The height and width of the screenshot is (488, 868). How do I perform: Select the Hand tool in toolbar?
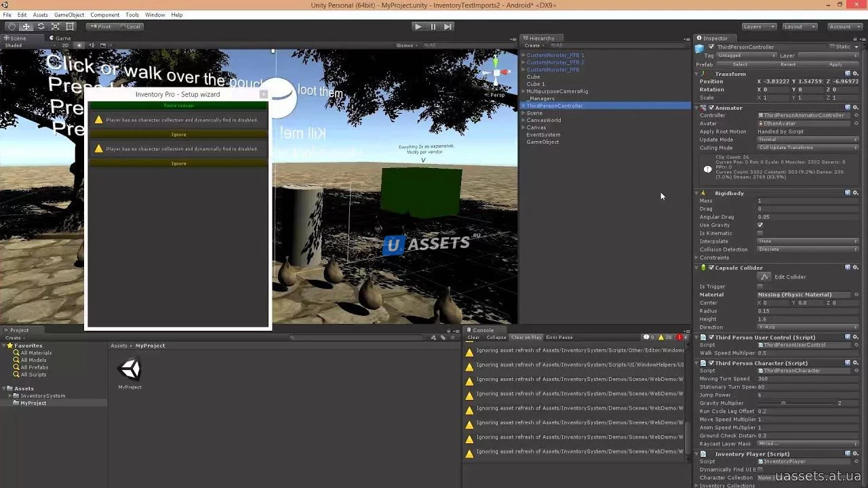click(x=11, y=26)
